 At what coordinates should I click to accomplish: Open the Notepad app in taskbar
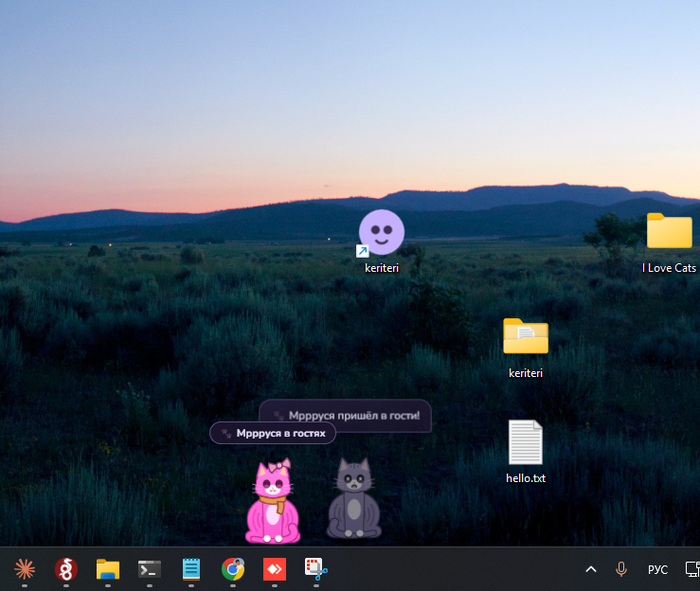click(x=191, y=569)
